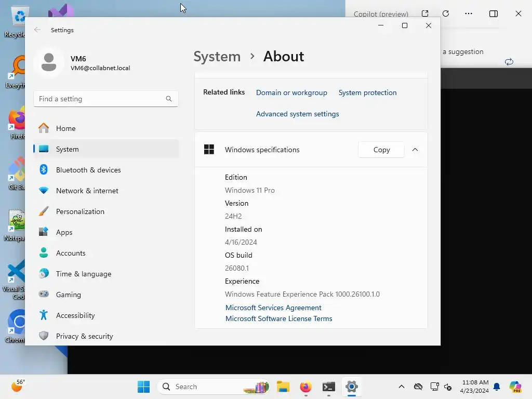Open the clock showing 11:08 AM
This screenshot has height=399, width=532.
click(x=475, y=387)
